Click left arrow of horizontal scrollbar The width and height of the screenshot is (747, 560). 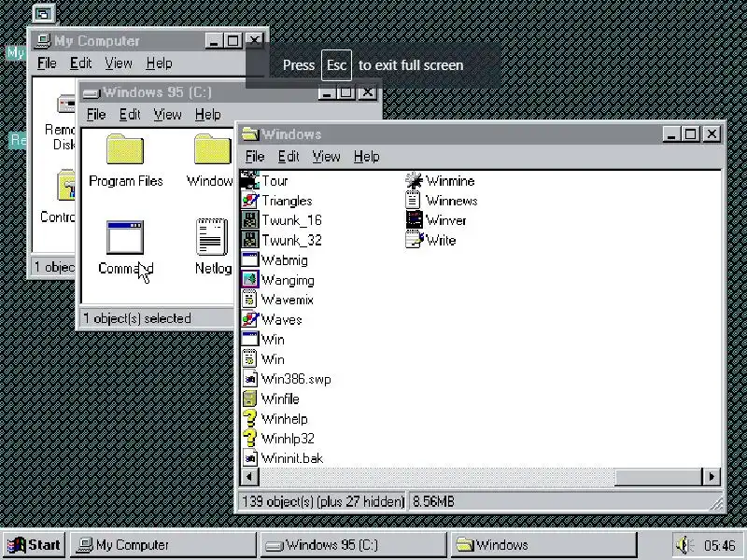[x=249, y=476]
